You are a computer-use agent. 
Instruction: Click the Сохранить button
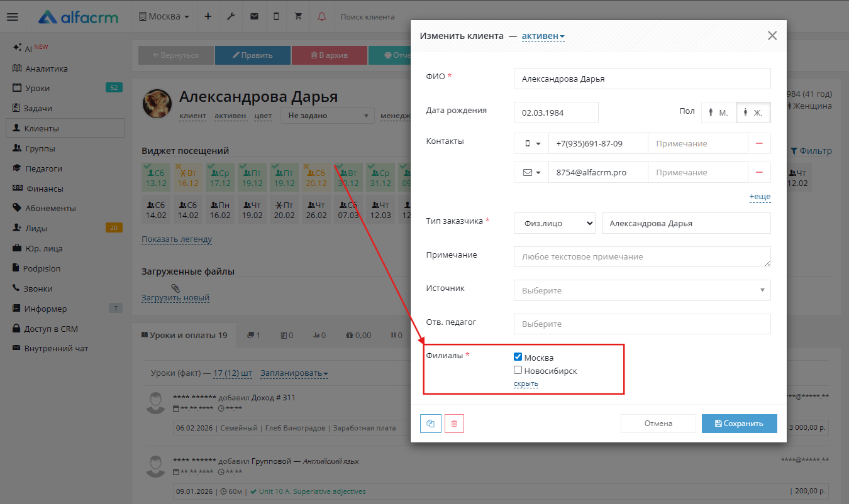(x=739, y=424)
